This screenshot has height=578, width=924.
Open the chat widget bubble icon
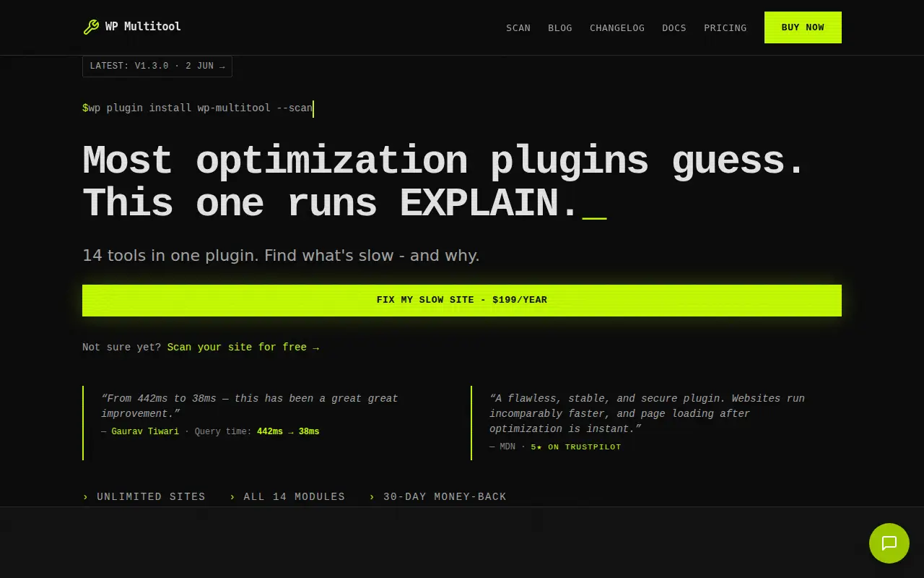point(889,543)
